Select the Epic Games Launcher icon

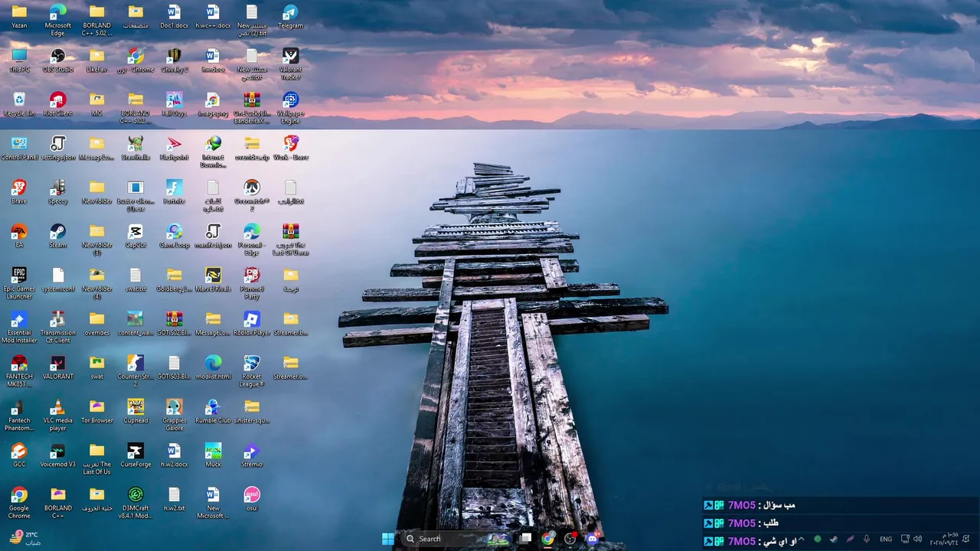[19, 282]
